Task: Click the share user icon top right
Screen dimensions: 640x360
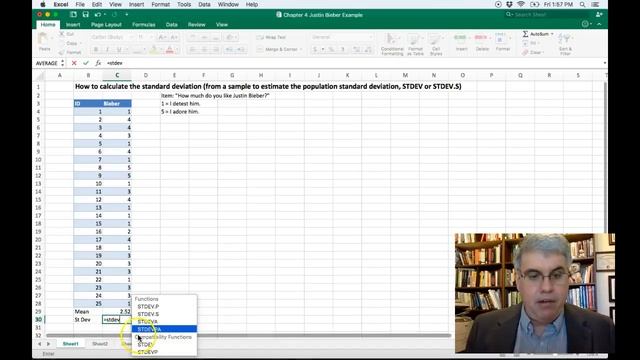Action: coord(599,14)
